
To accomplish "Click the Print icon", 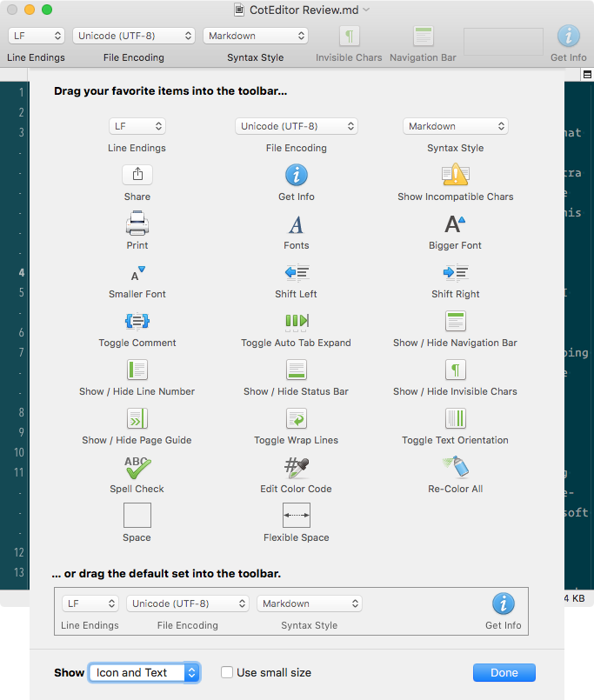I will coord(137,223).
